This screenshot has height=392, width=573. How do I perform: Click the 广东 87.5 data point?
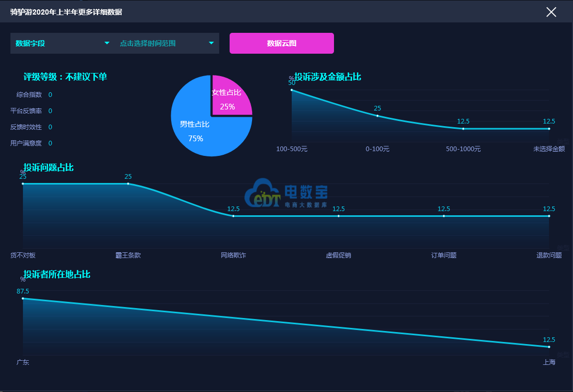pyautogui.click(x=22, y=299)
